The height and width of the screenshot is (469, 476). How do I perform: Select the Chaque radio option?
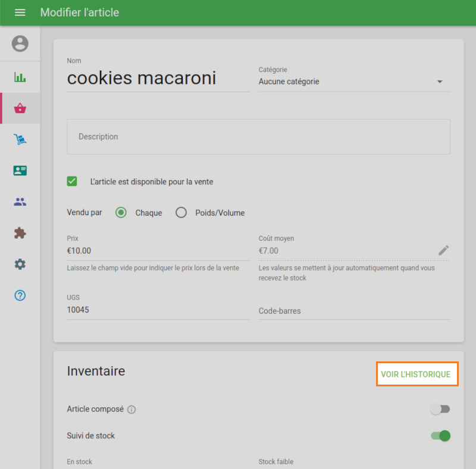click(x=121, y=213)
